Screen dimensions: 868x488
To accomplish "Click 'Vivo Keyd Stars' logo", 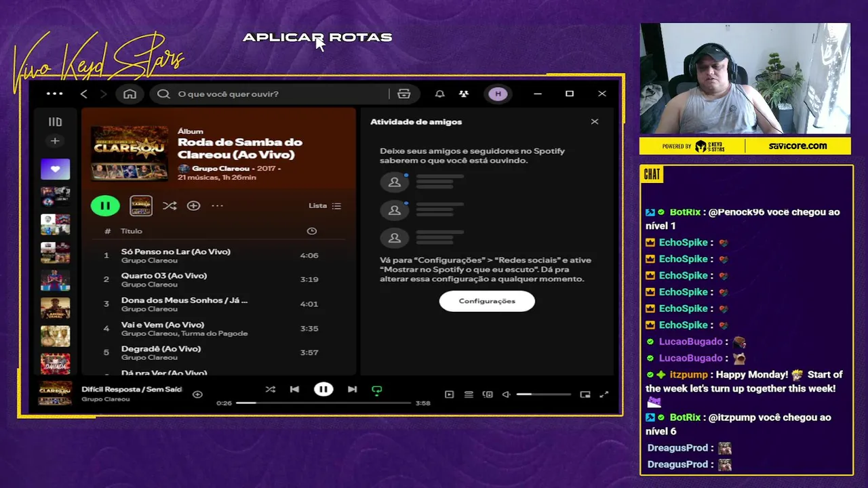I will tap(98, 63).
